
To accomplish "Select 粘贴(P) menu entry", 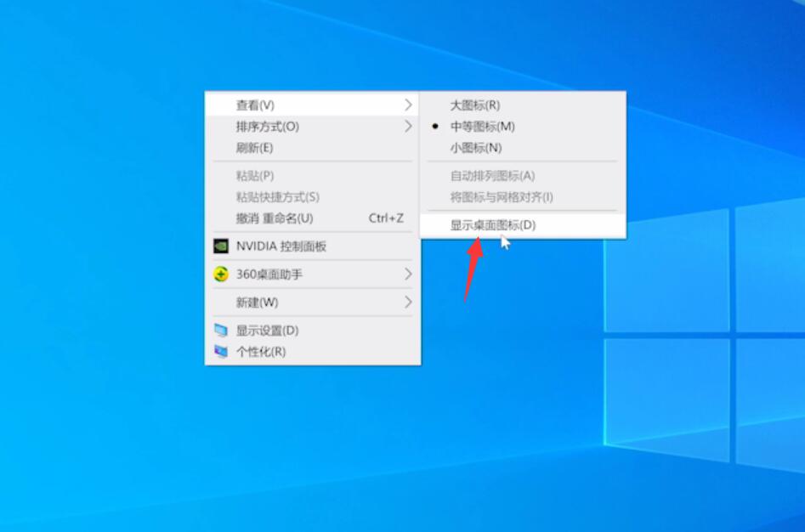I will [313, 176].
